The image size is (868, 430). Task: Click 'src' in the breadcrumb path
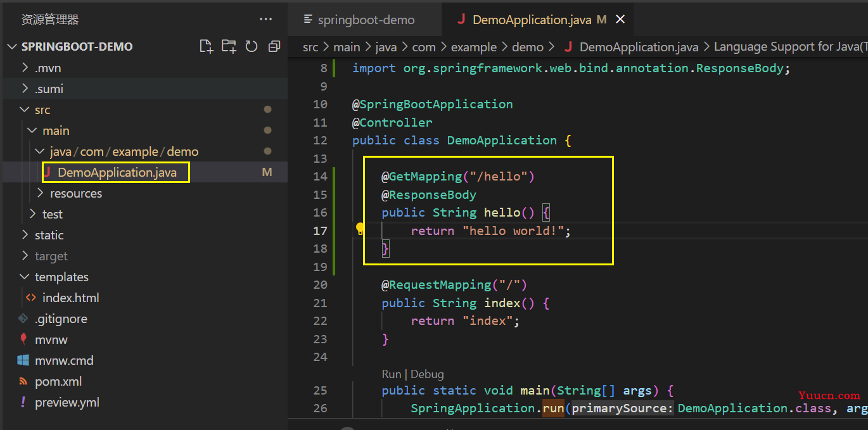coord(310,47)
